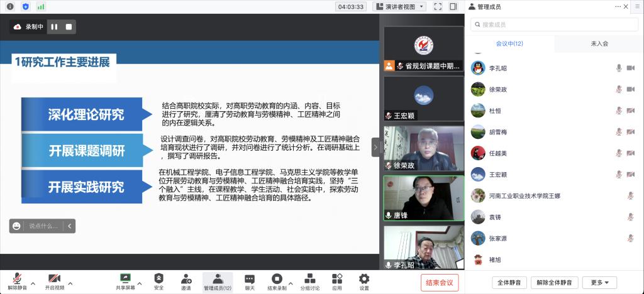Open 设置 settings gear

tap(364, 280)
